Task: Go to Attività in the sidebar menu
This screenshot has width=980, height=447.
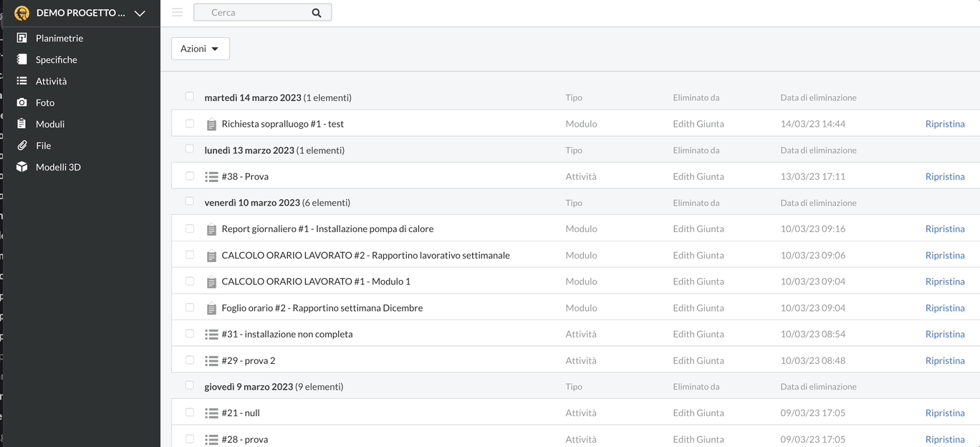Action: click(x=51, y=81)
